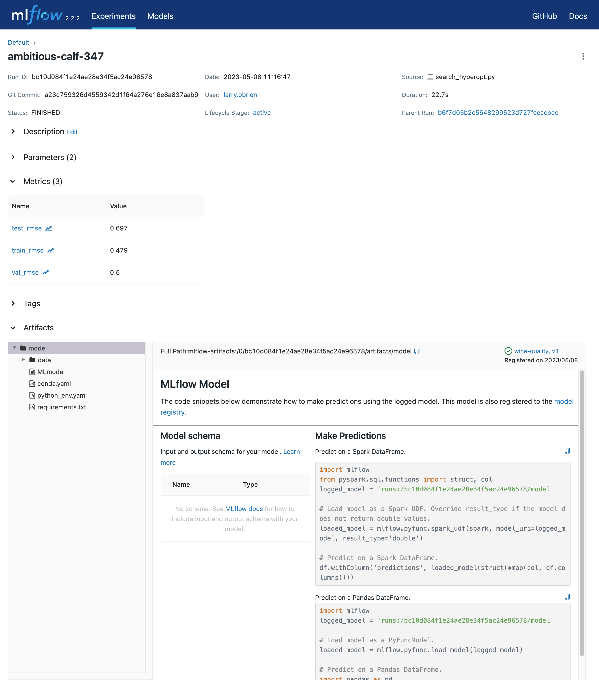Collapse the Metrics (3) section
Viewport: 599px width, 700px height.
click(x=13, y=181)
